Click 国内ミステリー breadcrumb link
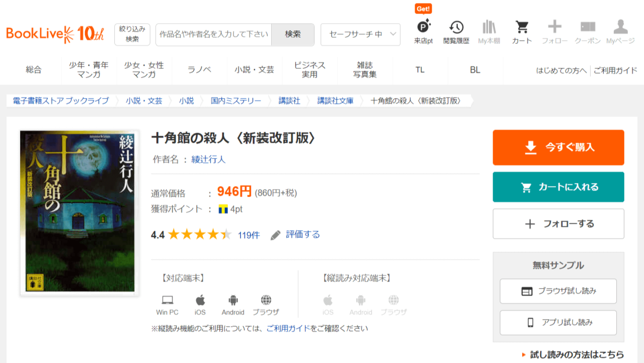The height and width of the screenshot is (363, 644). click(236, 101)
